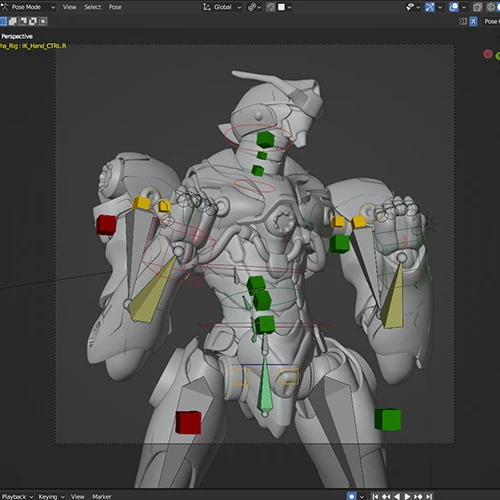The image size is (500, 500).
Task: Toggle the auto keying record button
Action: 351,496
